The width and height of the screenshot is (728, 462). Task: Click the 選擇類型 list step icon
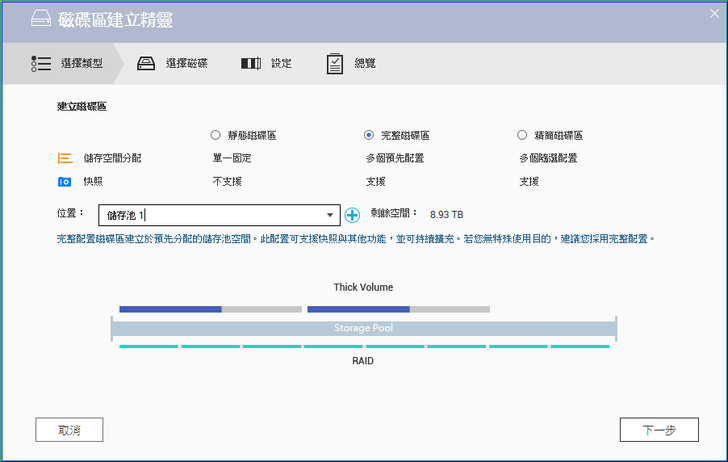tap(41, 63)
